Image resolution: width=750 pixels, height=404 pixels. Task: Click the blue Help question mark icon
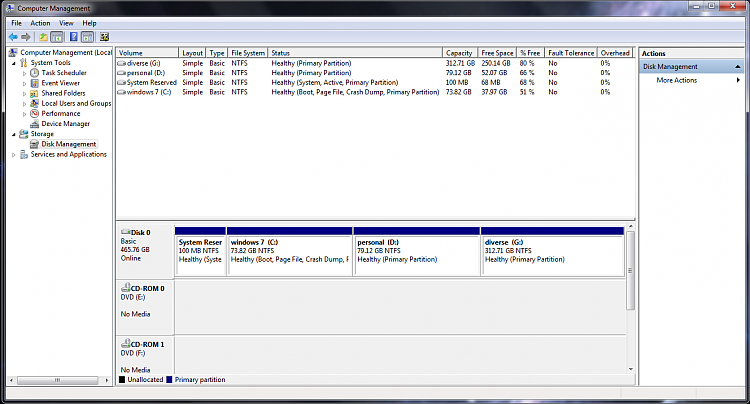click(x=74, y=37)
